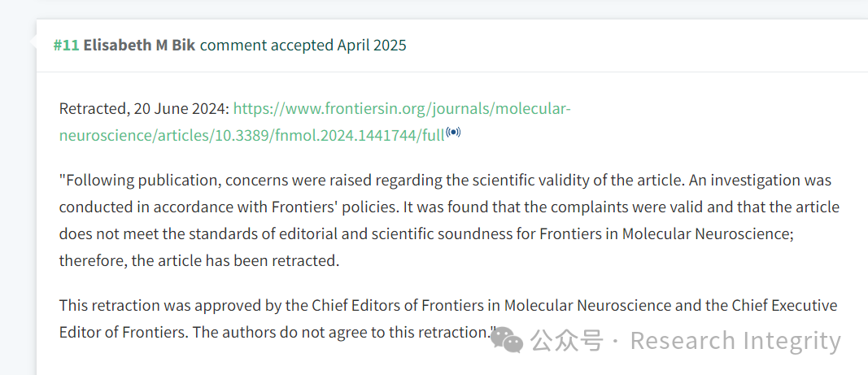Click the WeChat logo in the watermark
The width and height of the screenshot is (868, 375).
507,339
